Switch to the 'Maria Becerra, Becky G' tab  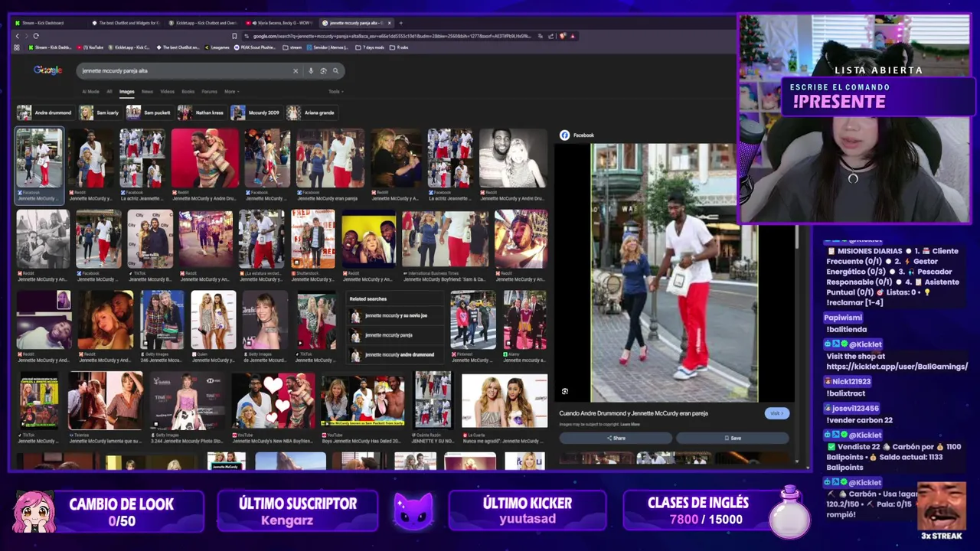tap(280, 23)
